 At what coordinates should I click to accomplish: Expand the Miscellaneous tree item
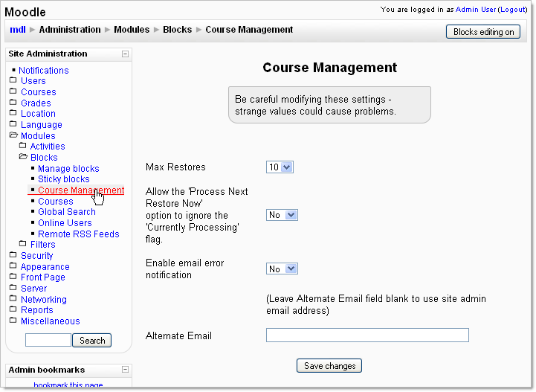51,321
